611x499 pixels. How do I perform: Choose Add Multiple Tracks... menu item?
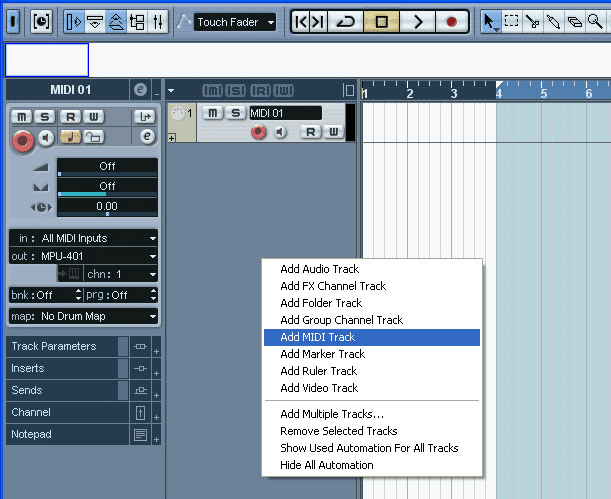pos(372,414)
